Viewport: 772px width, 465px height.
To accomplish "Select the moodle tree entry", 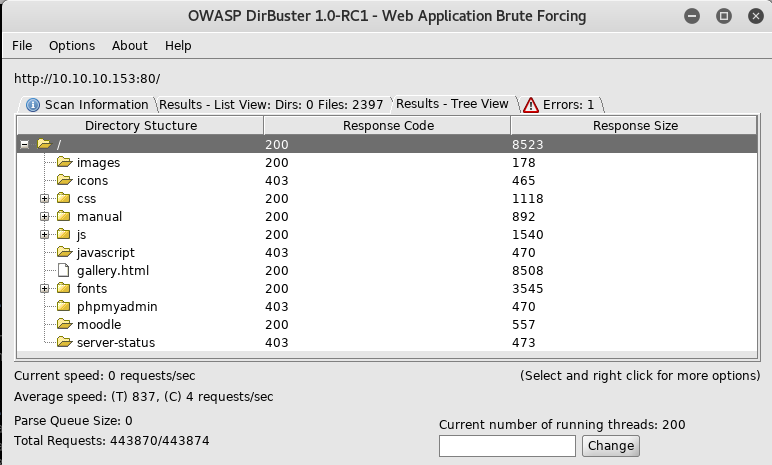I will 99,325.
